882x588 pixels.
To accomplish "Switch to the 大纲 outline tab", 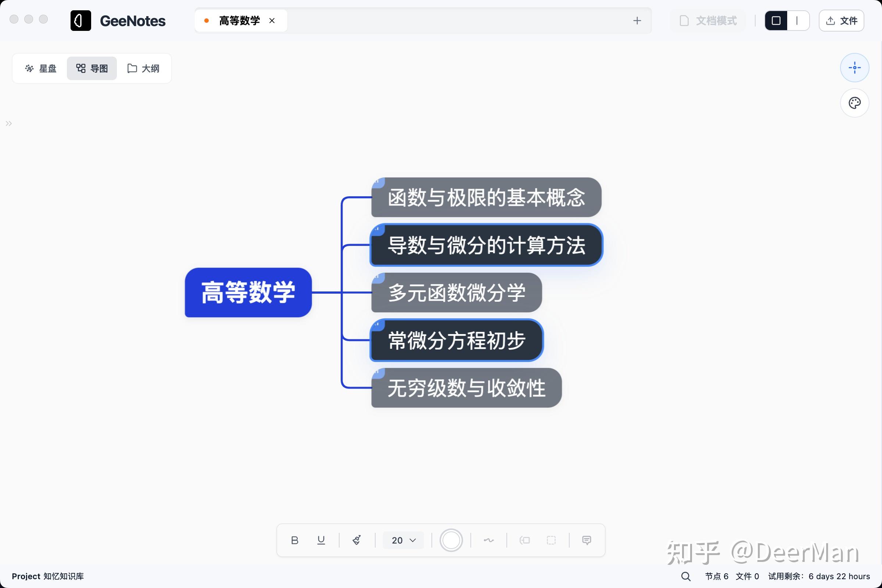I will coord(143,68).
